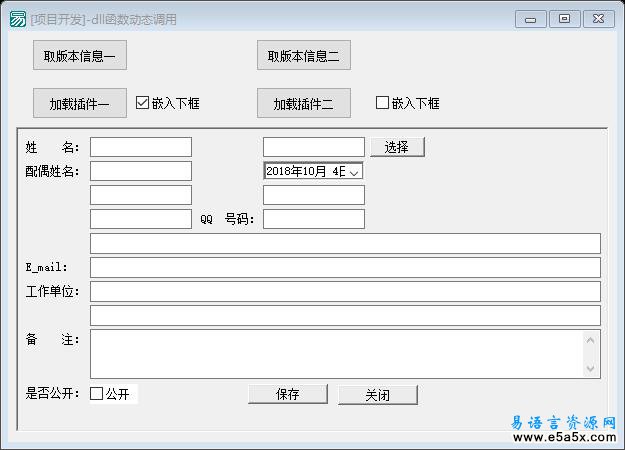Screen dimensions: 625x450
Task: Save the form with 保存
Action: pos(288,394)
